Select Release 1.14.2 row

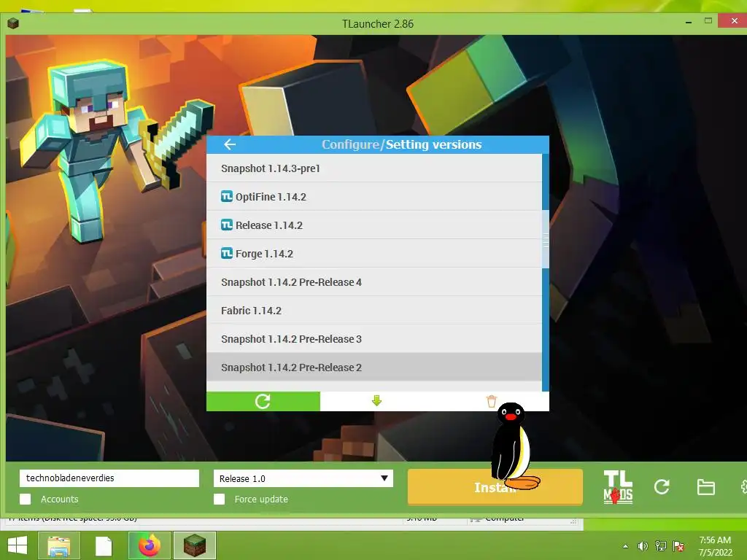tap(374, 225)
